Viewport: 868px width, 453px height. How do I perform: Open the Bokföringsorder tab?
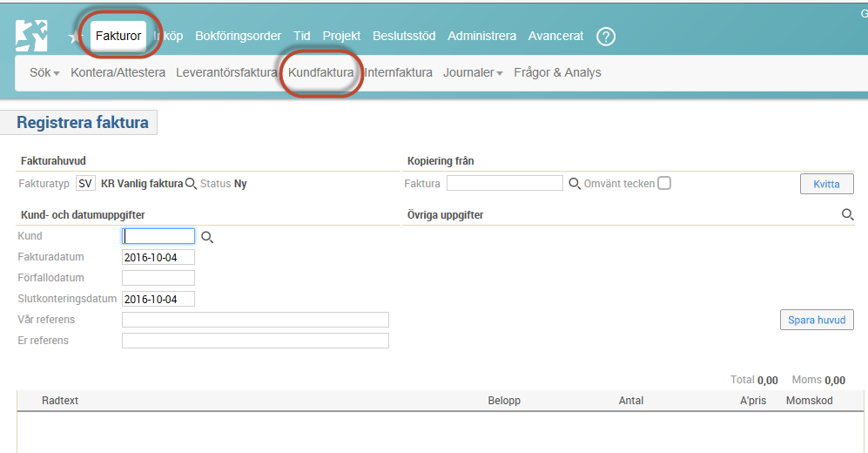238,36
